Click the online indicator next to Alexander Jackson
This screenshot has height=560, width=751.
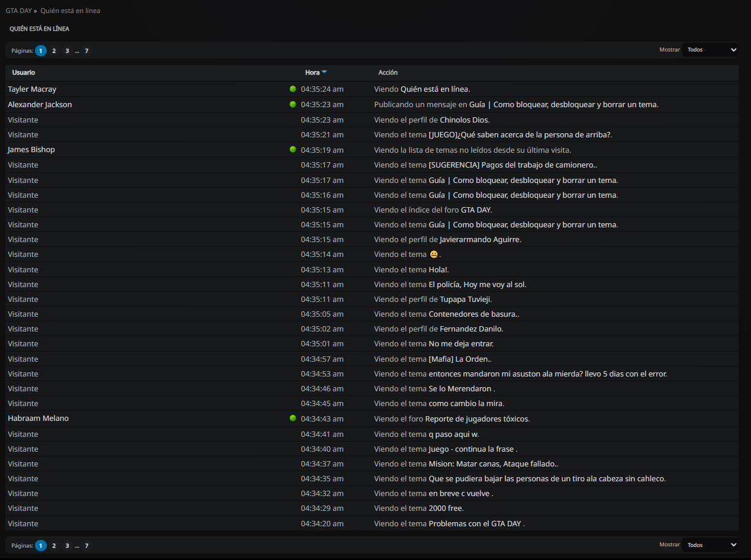pos(292,104)
